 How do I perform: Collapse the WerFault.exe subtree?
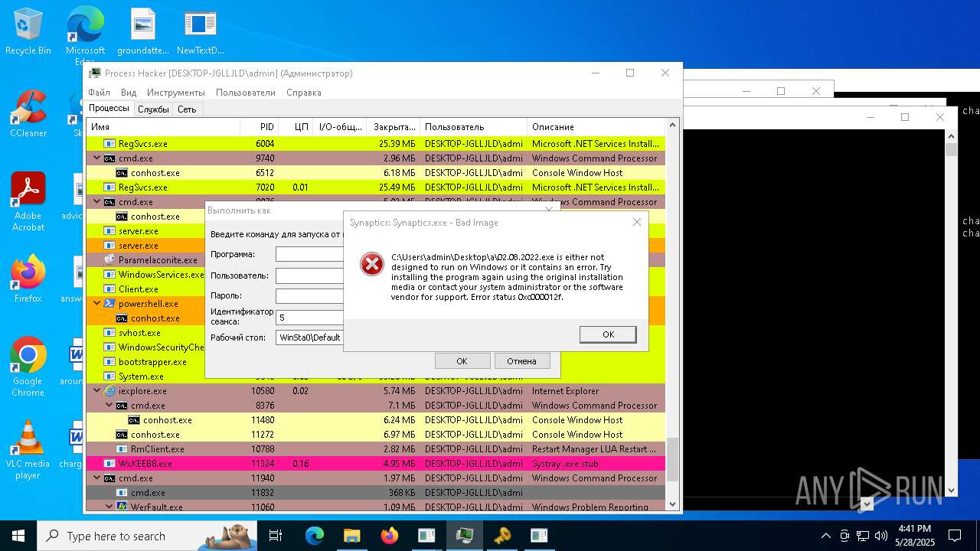pyautogui.click(x=109, y=507)
